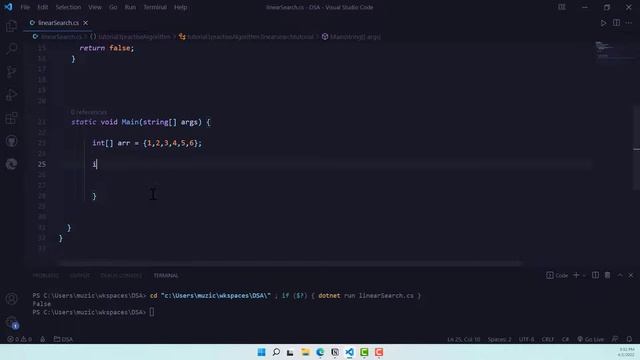This screenshot has height=360, width=640.
Task: Place cursor on line 23 int[] arr declaration
Action: [x=147, y=143]
